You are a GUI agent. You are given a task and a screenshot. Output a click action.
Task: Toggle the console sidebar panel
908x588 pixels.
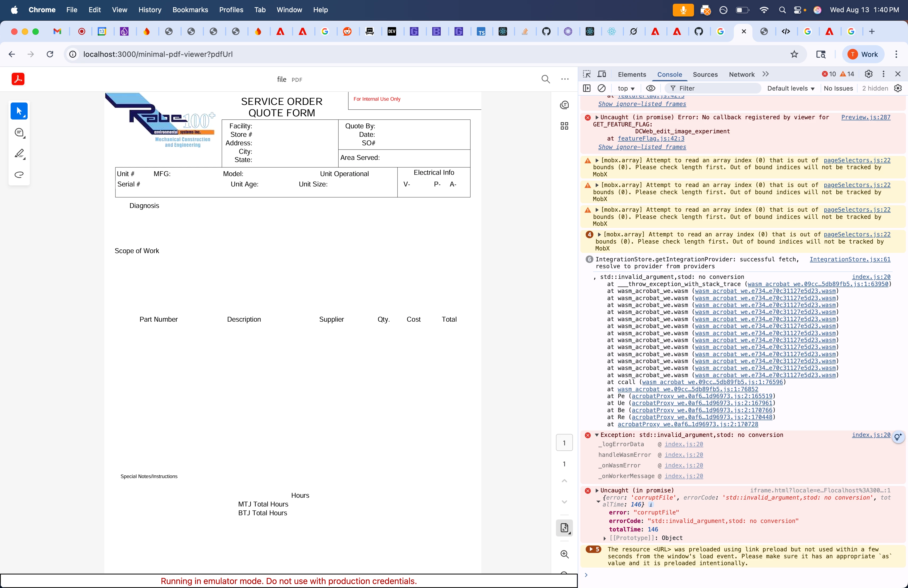[x=587, y=88]
